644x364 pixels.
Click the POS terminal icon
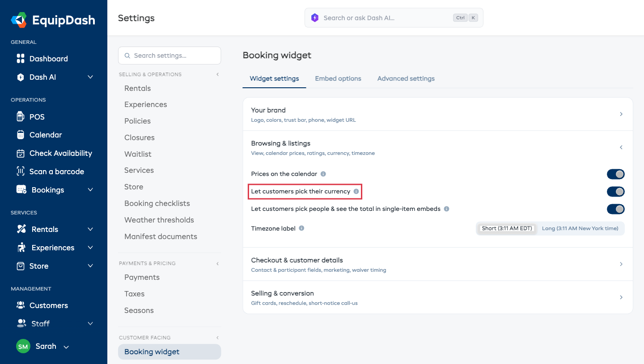(20, 117)
